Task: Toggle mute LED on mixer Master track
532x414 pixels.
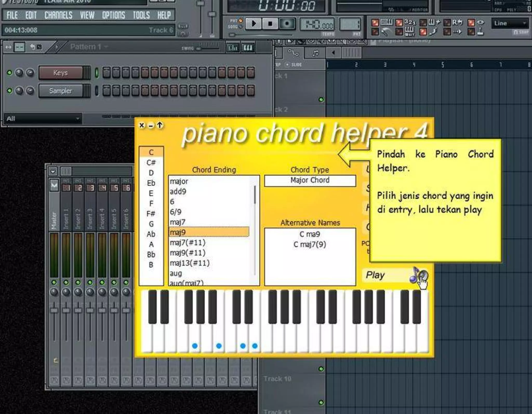Action: tap(54, 282)
